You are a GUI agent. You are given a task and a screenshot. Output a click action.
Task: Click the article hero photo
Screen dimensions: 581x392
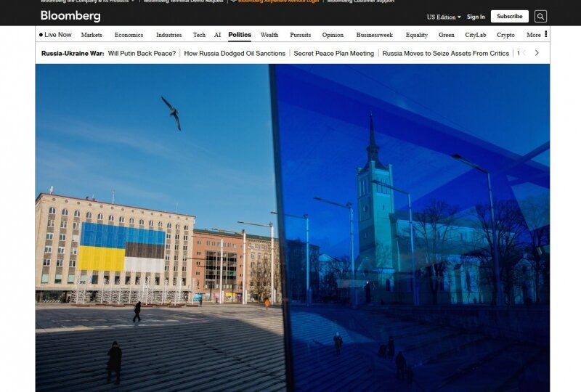(x=293, y=228)
